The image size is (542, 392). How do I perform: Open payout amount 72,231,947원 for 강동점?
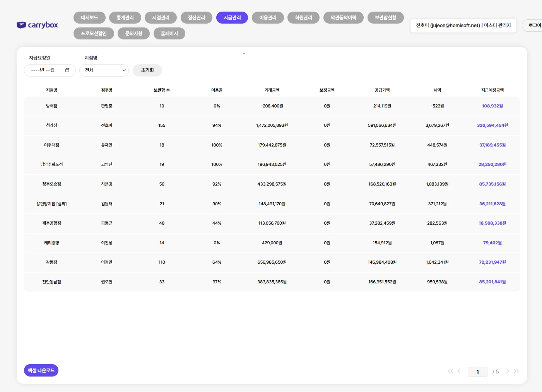point(492,262)
